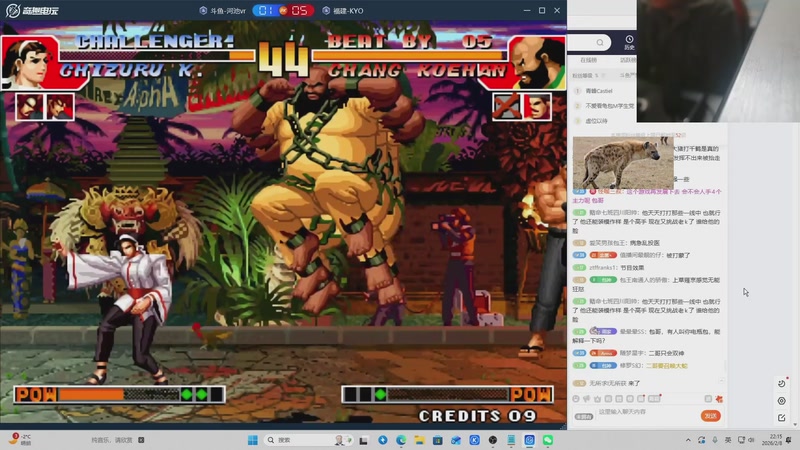The height and width of the screenshot is (450, 800).
Task: Select 青蜂Castiel in the ranking list
Action: pyautogui.click(x=599, y=91)
